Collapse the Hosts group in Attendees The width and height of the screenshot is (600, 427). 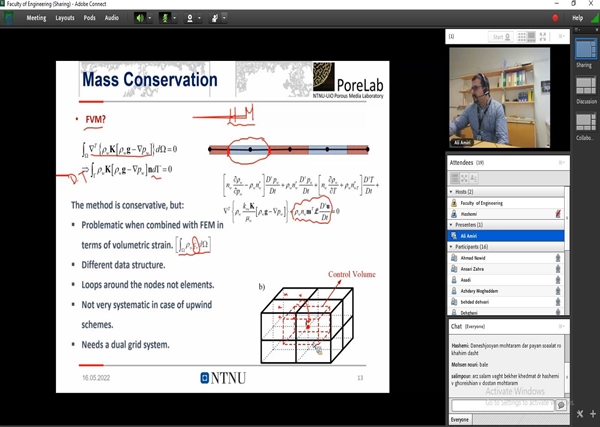(x=450, y=191)
